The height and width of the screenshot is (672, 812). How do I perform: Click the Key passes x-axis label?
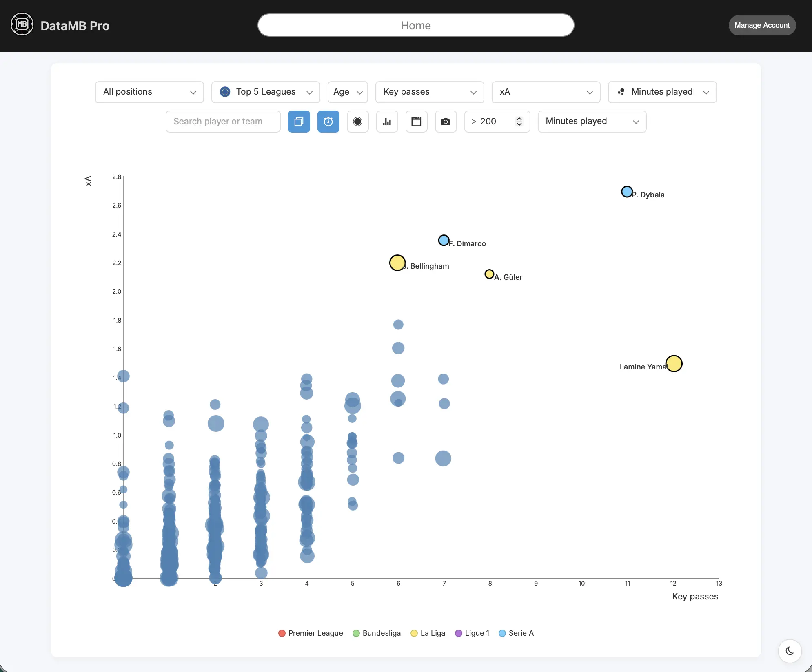(695, 597)
